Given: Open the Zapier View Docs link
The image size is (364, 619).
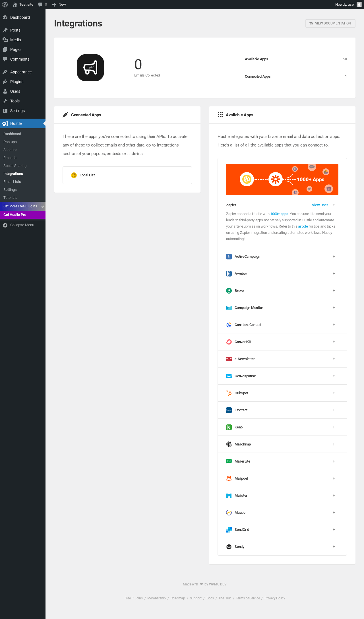Looking at the screenshot, I should [x=320, y=205].
